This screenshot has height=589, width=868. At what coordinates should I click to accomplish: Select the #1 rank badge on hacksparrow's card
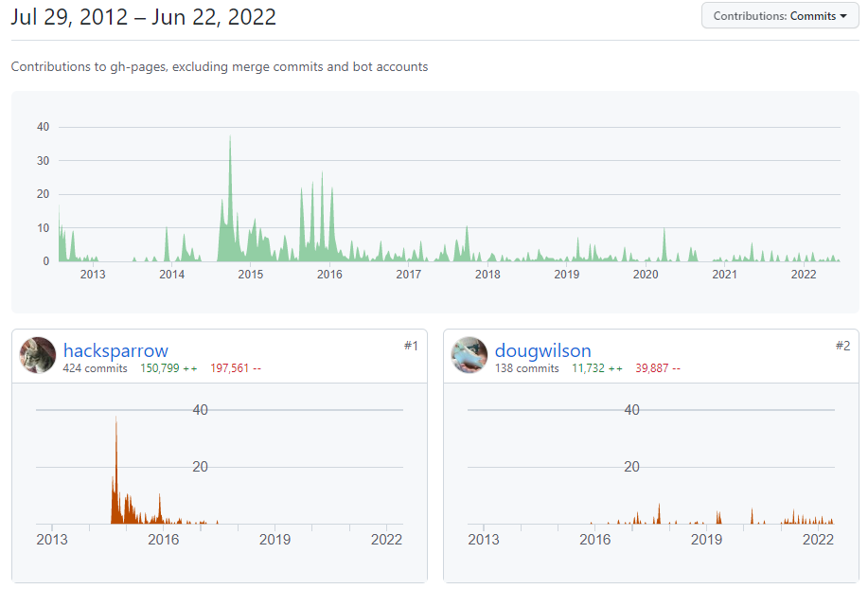[412, 346]
